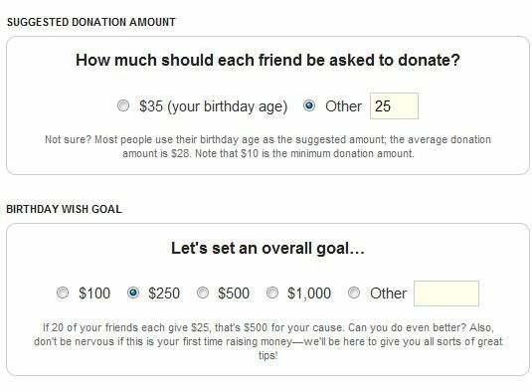532x392 pixels.
Task: Choose the $1,000 overall goal radio button
Action: click(272, 293)
